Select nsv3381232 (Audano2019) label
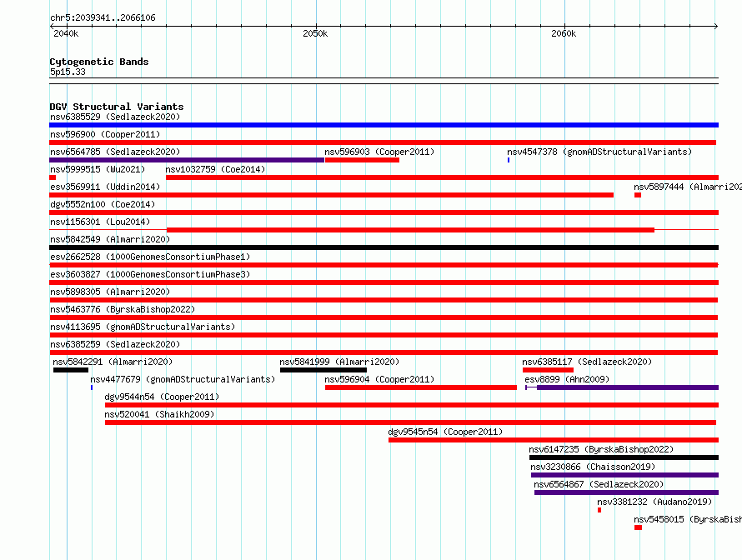This screenshot has height=560, width=742. coord(654,502)
